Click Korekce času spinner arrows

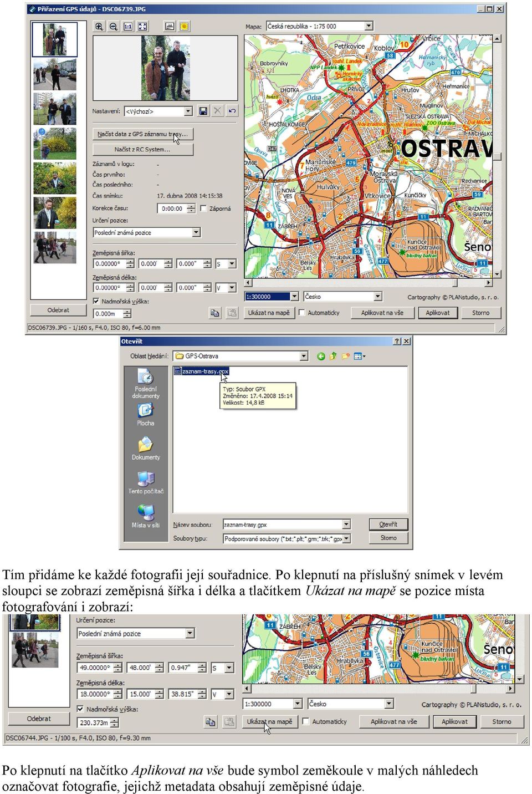191,209
